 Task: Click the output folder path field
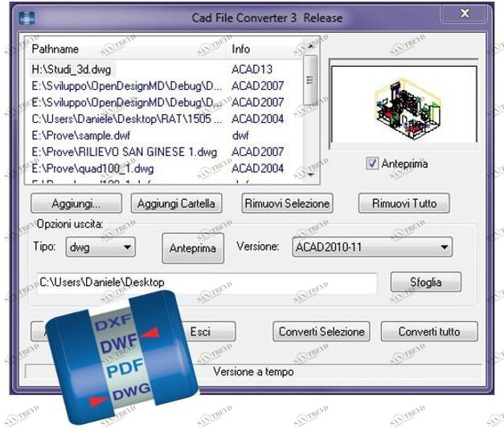[207, 283]
